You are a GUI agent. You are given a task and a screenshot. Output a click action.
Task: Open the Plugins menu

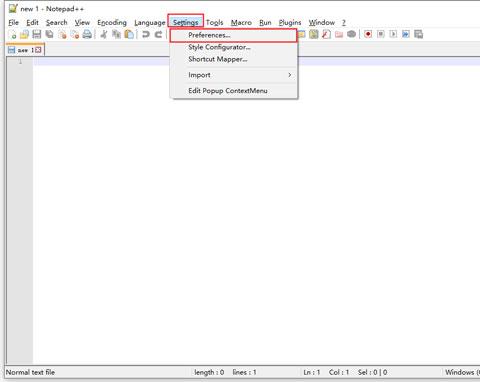click(x=290, y=23)
